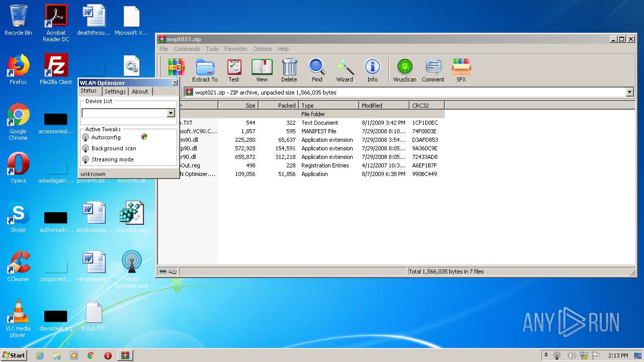Open the Tools menu

pyautogui.click(x=212, y=49)
